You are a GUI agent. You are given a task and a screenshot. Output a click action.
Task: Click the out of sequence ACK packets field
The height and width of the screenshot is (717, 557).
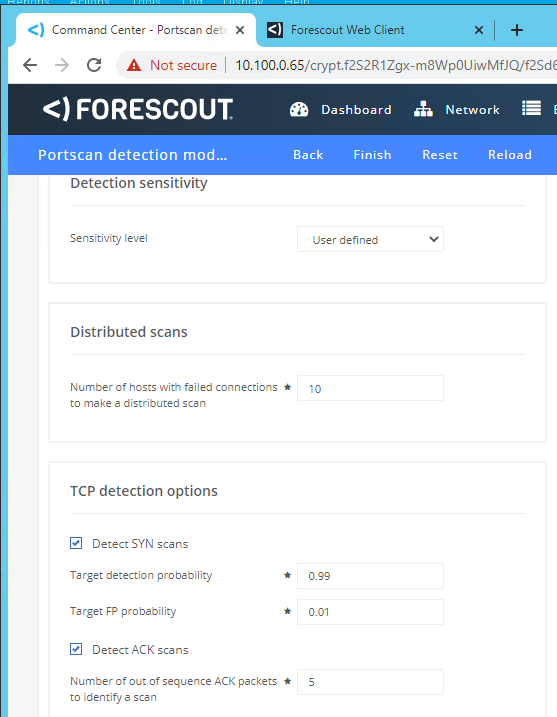pos(370,682)
